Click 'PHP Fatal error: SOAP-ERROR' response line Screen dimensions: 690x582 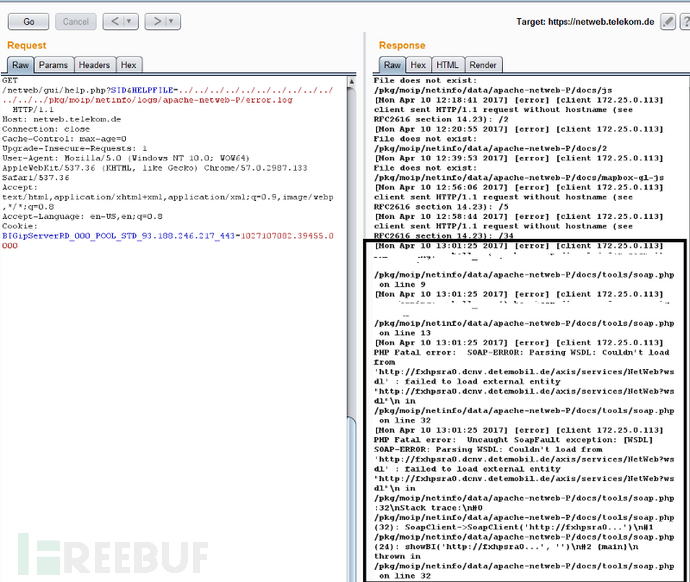pos(521,352)
